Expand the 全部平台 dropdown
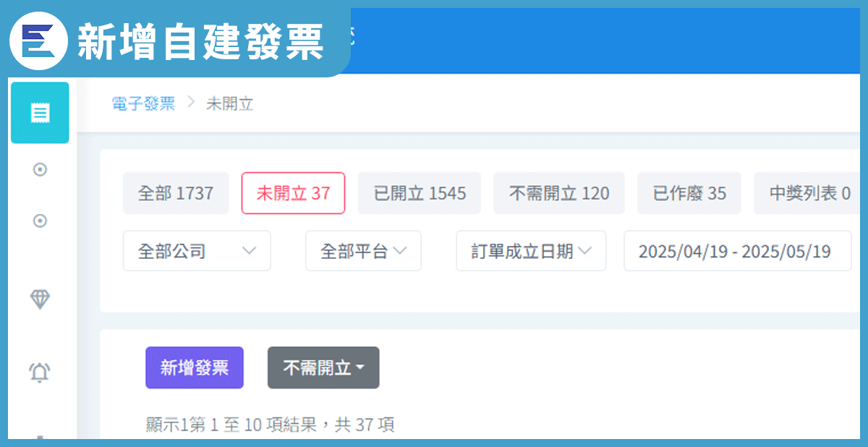This screenshot has width=868, height=447. coord(363,251)
